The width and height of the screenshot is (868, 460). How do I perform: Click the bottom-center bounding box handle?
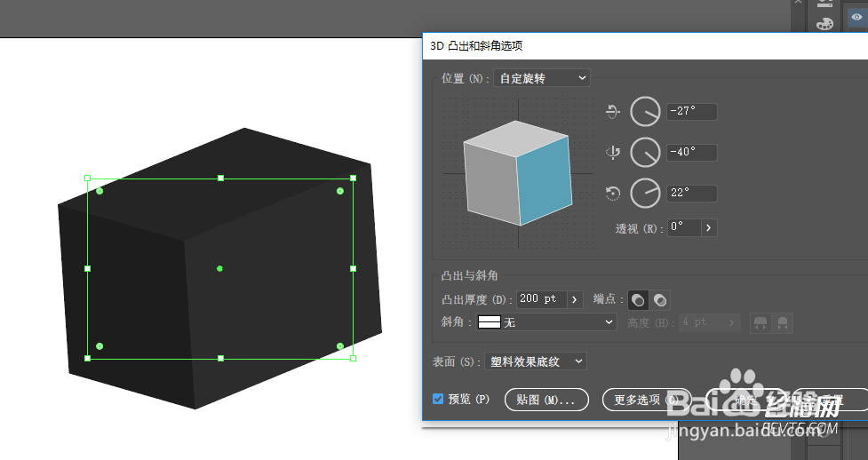(x=220, y=359)
